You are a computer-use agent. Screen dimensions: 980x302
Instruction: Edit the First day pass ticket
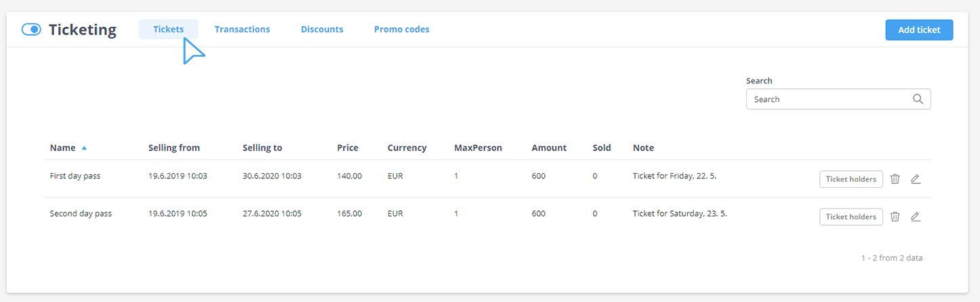point(916,179)
